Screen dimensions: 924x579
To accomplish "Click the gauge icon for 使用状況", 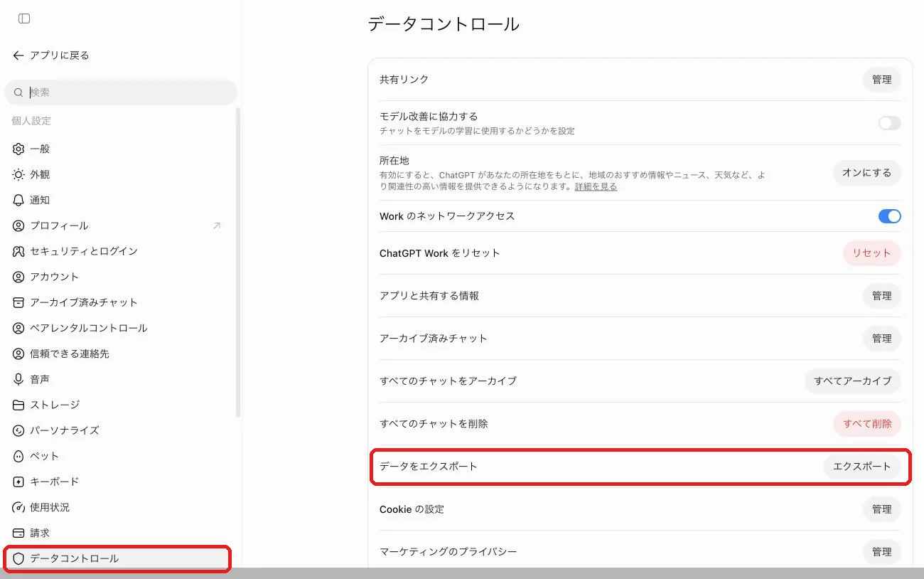I will [18, 508].
